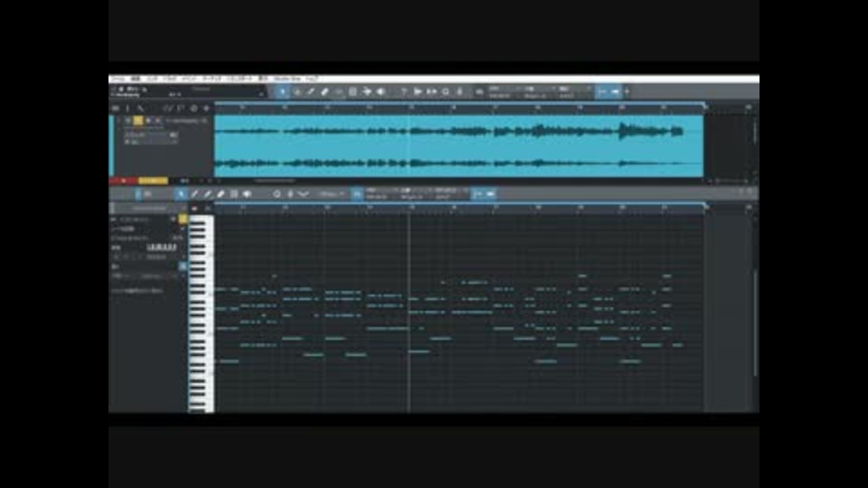Select the Listen speaker tool in the arrange toolbar
Image resolution: width=868 pixels, height=488 pixels.
(381, 92)
